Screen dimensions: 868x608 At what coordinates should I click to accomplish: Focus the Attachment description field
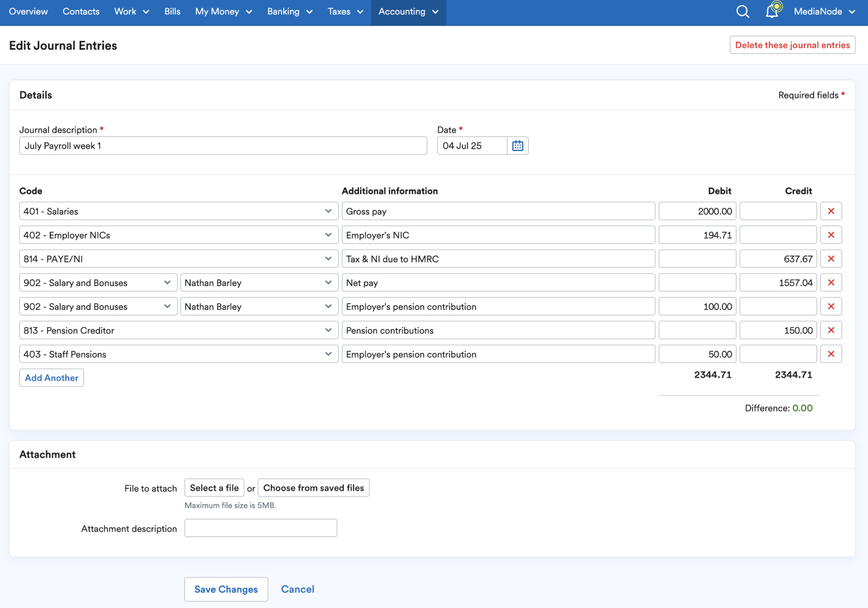261,528
